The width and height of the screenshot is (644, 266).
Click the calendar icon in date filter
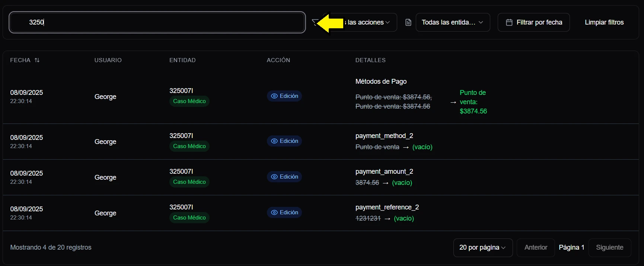[509, 22]
